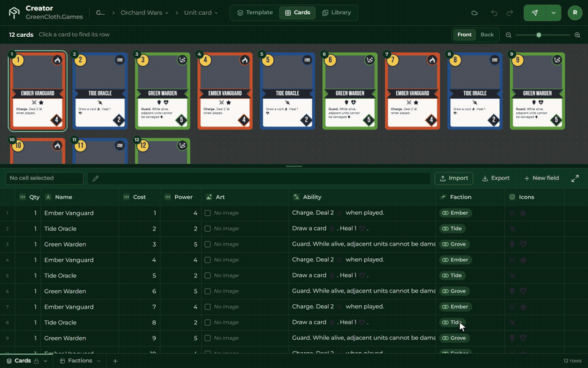Open the Unit card breadcrumb dropdown
Screen dimensions: 588x368
coord(201,13)
